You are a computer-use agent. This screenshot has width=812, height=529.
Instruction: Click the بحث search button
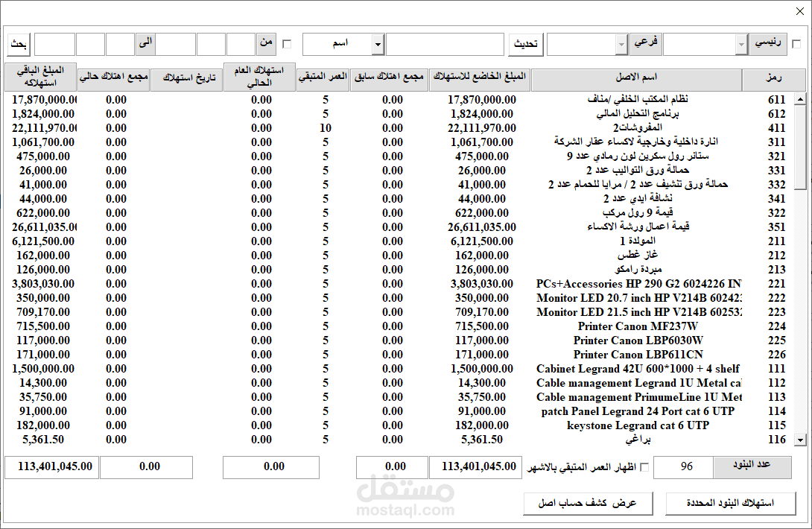[19, 45]
